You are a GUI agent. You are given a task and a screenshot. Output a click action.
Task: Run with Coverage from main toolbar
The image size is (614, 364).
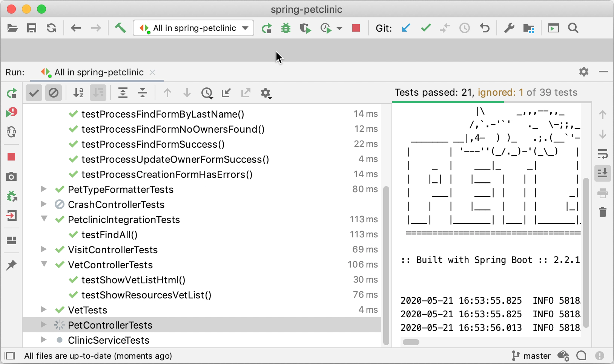click(305, 28)
